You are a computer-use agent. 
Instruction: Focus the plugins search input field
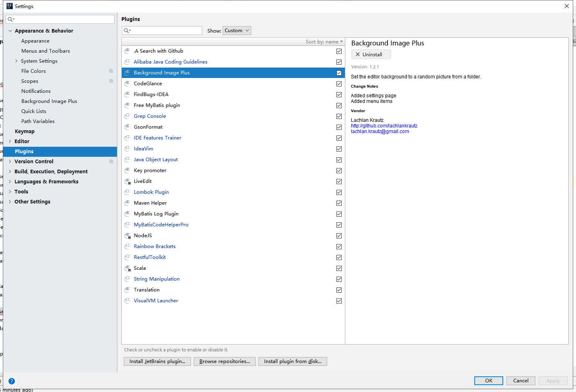[x=162, y=31]
